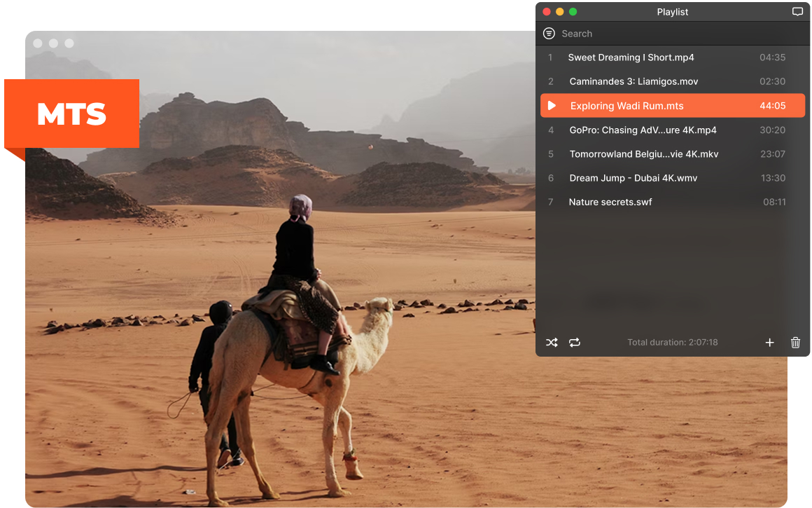Select Exploring Wadi Rum.mts row
The height and width of the screenshot is (508, 812).
(672, 106)
